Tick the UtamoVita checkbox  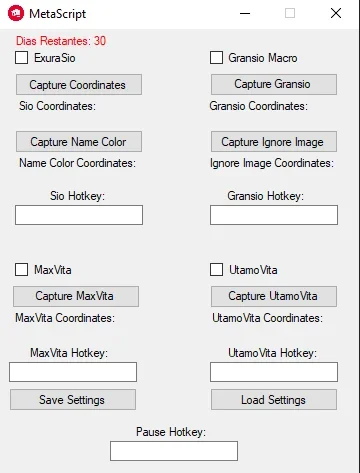coord(216,269)
